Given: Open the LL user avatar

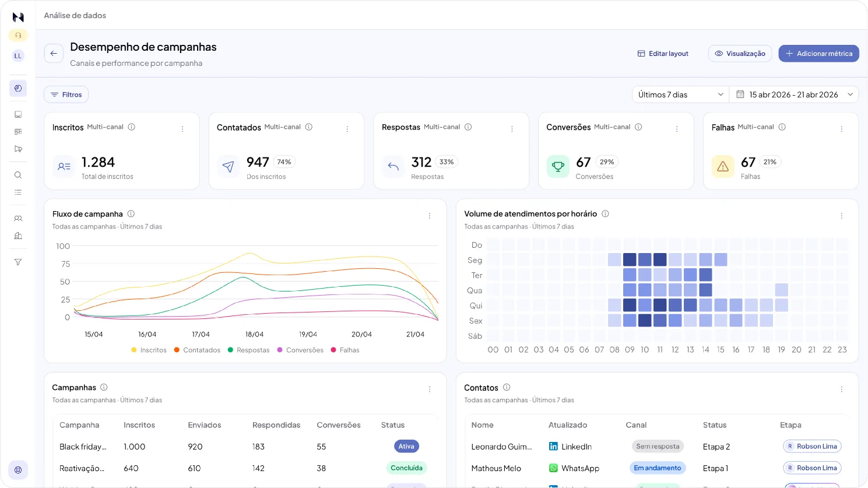Looking at the screenshot, I should [18, 56].
